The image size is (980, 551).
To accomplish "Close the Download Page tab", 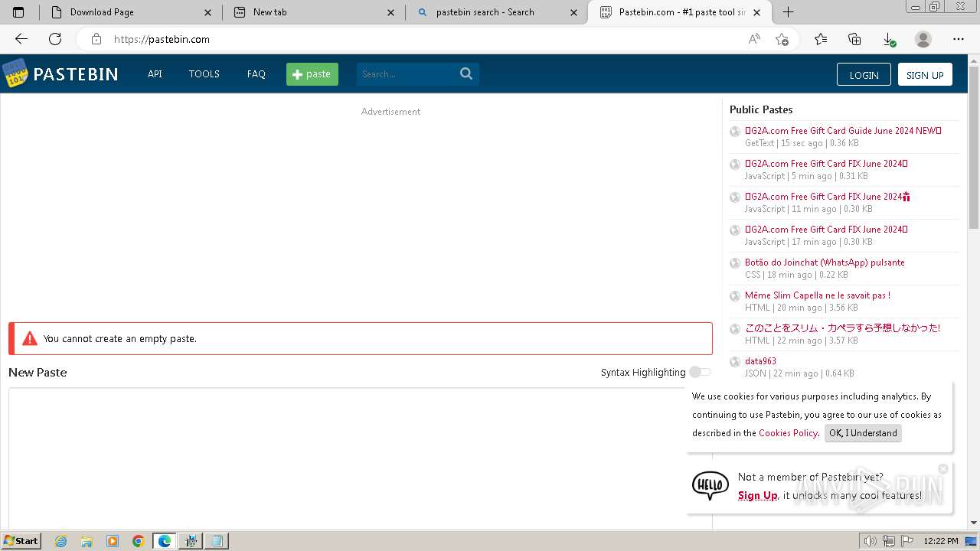I will click(208, 12).
